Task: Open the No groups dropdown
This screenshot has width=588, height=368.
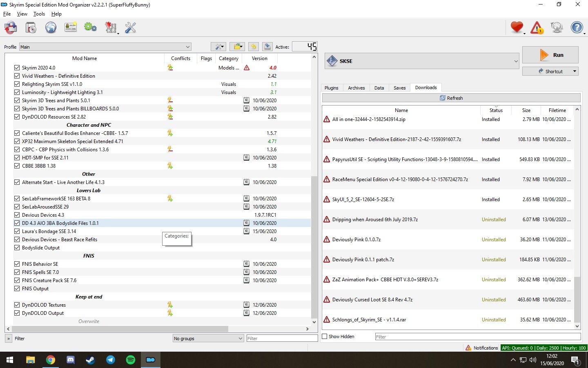Action: click(208, 339)
